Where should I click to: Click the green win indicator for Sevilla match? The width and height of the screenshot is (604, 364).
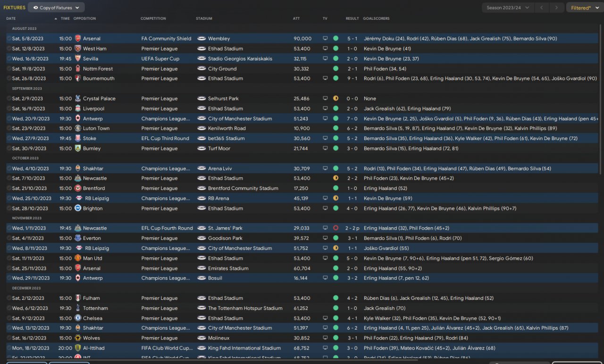[x=336, y=58]
